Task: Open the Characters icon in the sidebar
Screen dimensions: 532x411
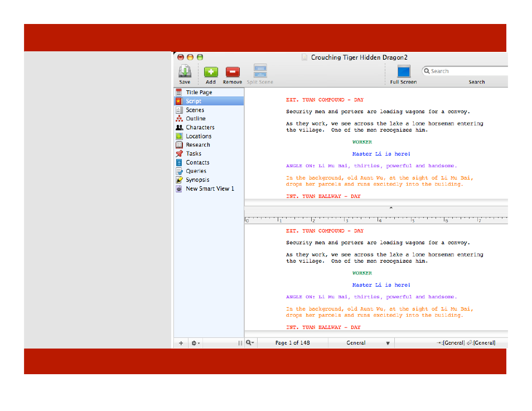Action: click(179, 127)
